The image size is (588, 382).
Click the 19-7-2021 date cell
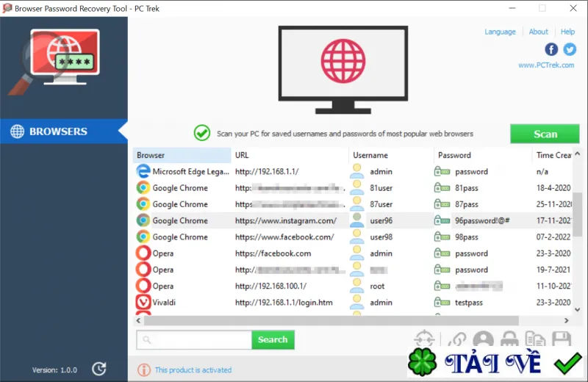553,270
